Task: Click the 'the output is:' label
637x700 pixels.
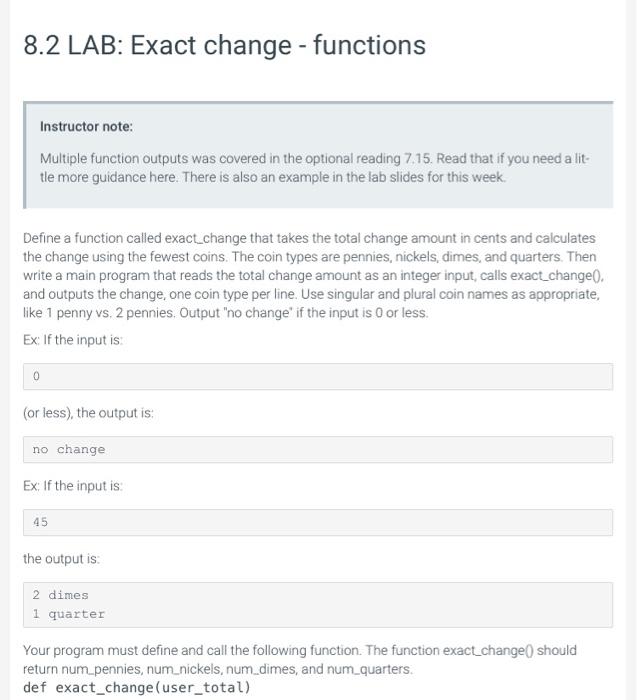Action: tap(62, 559)
